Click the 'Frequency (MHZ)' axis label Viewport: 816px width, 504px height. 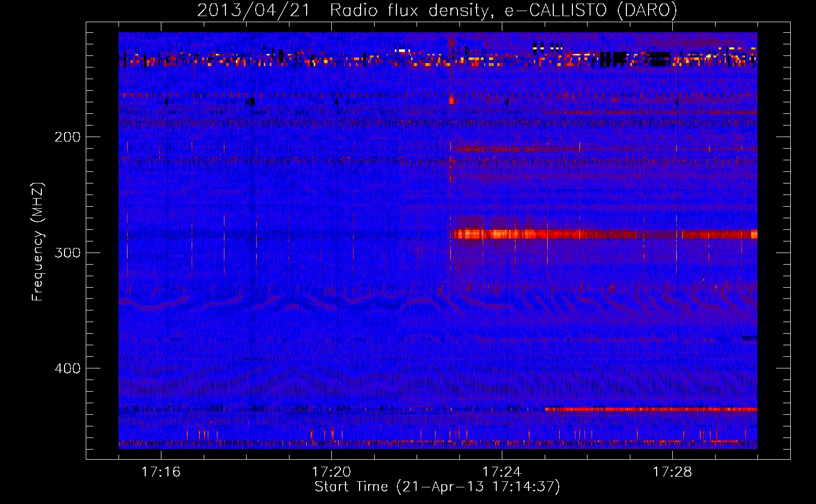[x=38, y=242]
